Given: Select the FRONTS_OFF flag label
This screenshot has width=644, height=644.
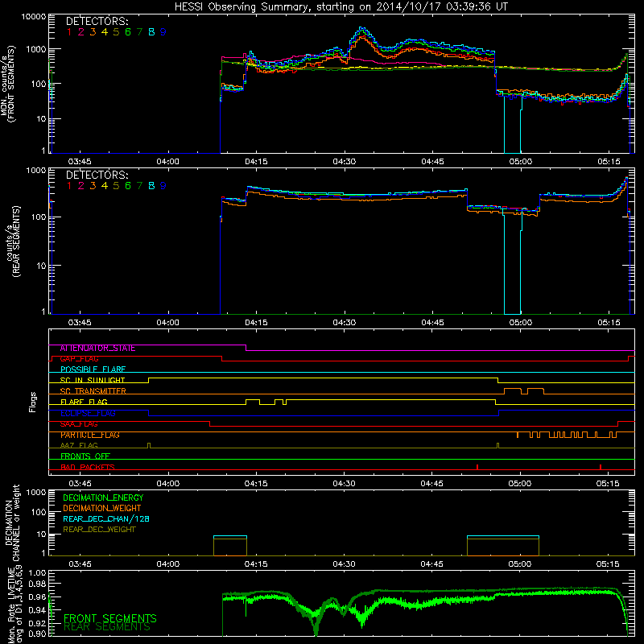Looking at the screenshot, I should (x=85, y=456).
